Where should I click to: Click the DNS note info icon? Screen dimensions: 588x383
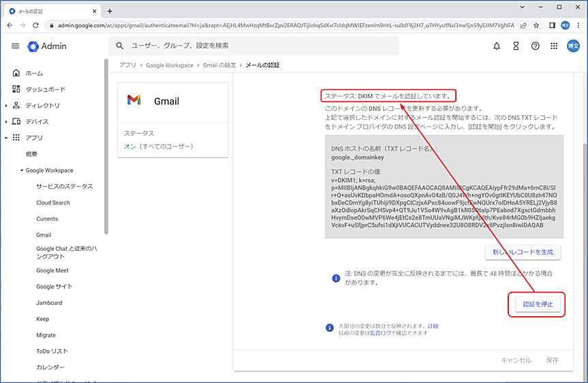336,278
